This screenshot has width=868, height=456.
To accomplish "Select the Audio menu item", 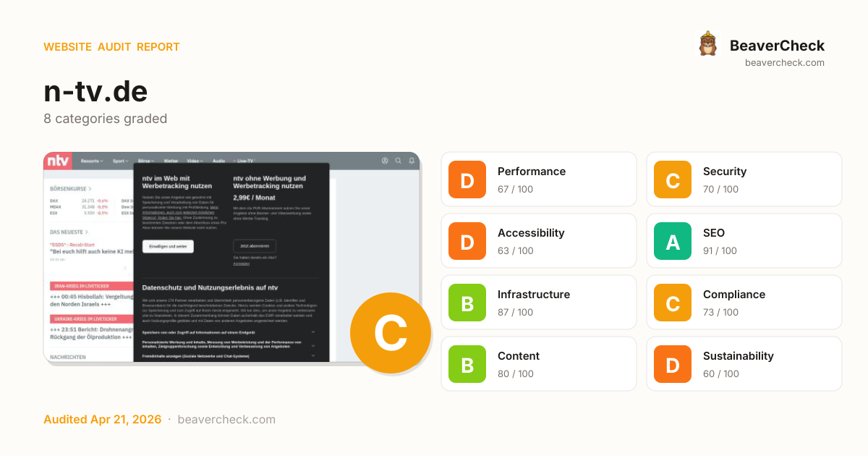I will (219, 161).
